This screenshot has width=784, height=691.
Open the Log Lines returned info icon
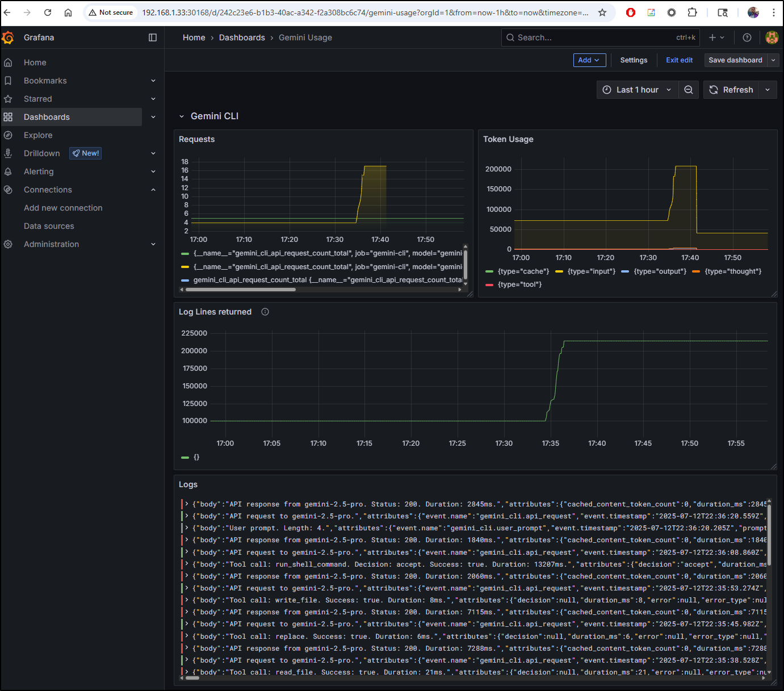[x=265, y=312]
